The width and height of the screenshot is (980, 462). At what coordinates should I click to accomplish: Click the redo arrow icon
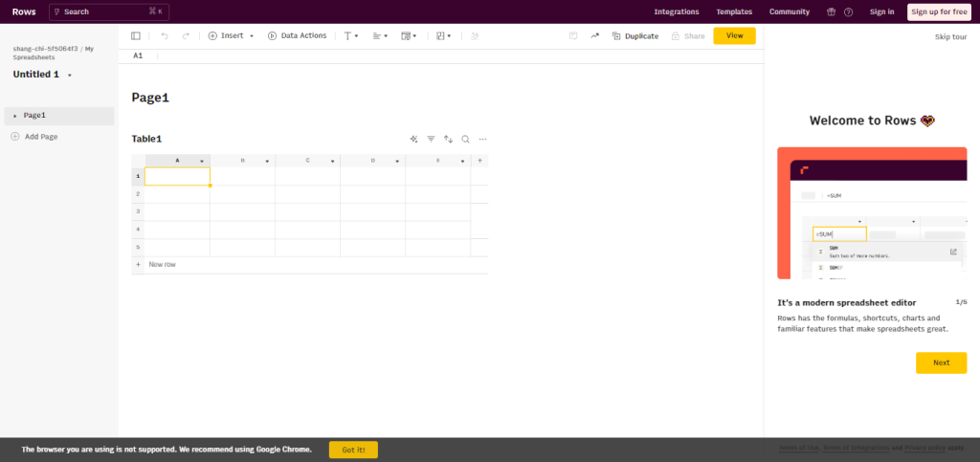tap(186, 36)
